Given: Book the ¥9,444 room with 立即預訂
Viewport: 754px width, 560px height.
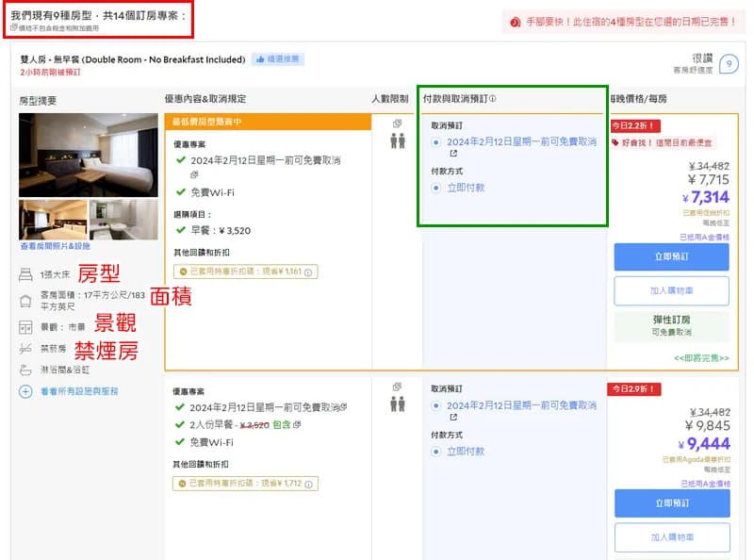Looking at the screenshot, I should pyautogui.click(x=672, y=503).
